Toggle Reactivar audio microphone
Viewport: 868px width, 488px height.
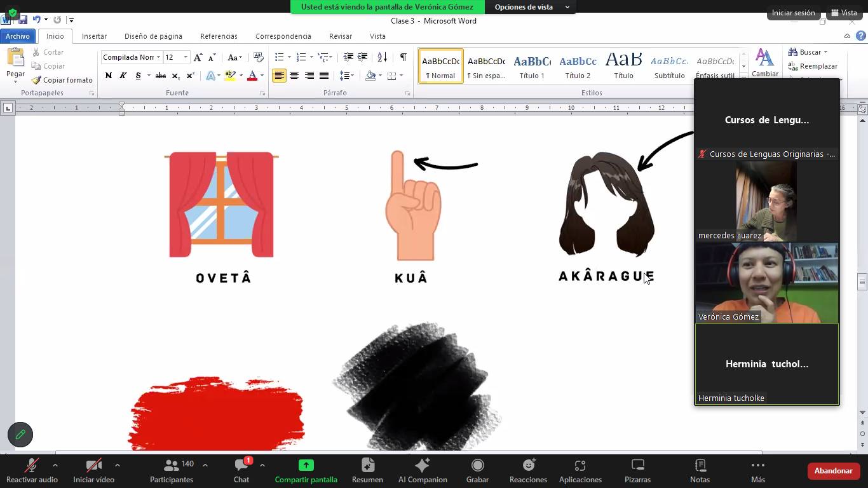(31, 471)
